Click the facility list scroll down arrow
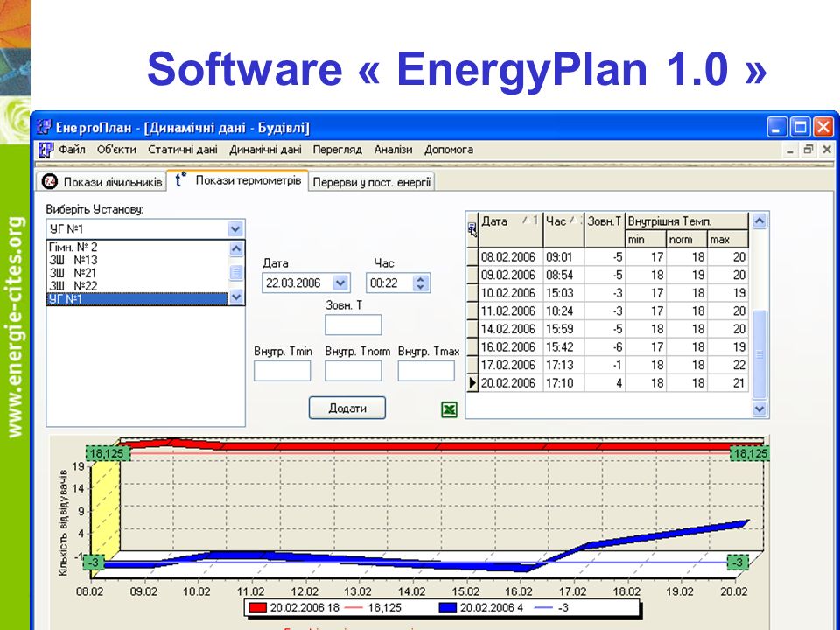 coord(235,297)
